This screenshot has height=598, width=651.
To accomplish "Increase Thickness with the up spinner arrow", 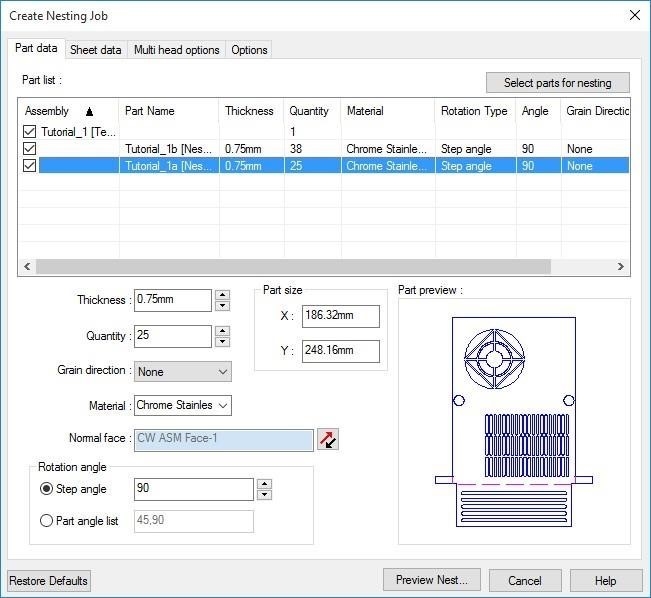I will pyautogui.click(x=223, y=295).
